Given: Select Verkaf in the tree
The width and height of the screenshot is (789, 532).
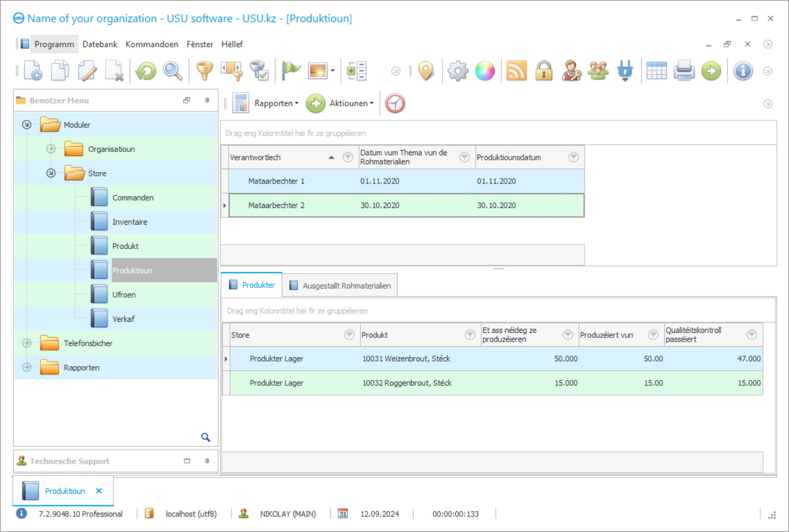Looking at the screenshot, I should [123, 319].
